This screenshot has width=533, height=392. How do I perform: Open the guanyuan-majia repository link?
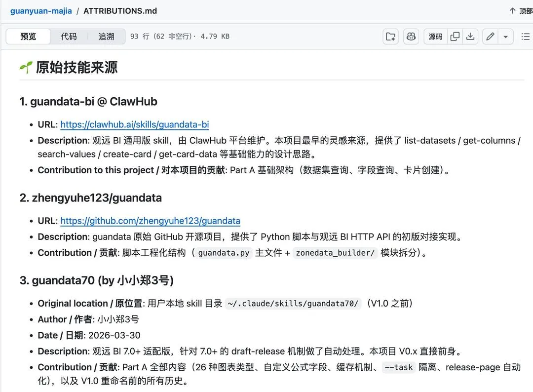41,11
